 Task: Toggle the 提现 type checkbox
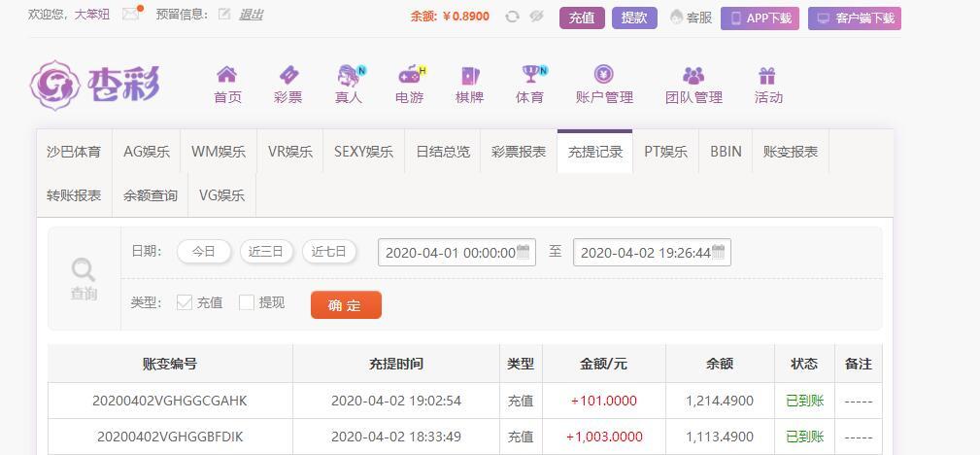click(x=247, y=302)
